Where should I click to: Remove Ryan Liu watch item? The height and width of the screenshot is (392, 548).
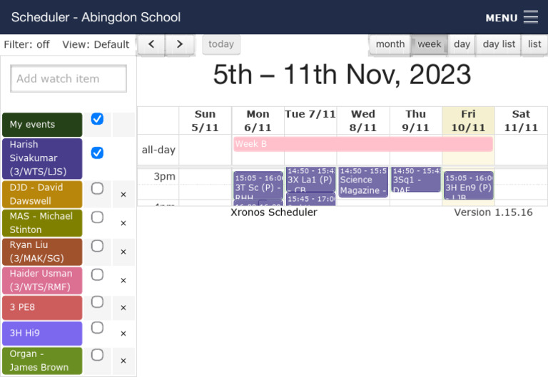tap(123, 252)
